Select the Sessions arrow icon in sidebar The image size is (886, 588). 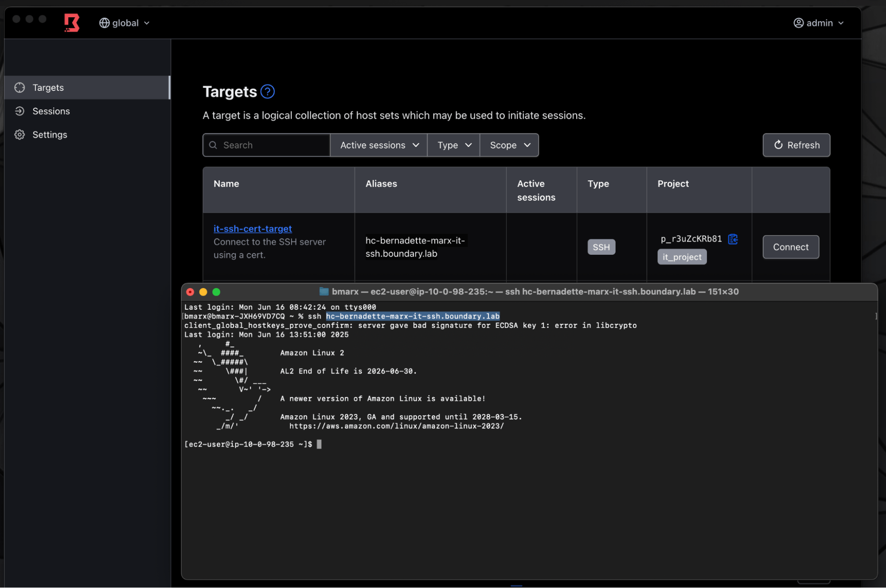point(20,111)
